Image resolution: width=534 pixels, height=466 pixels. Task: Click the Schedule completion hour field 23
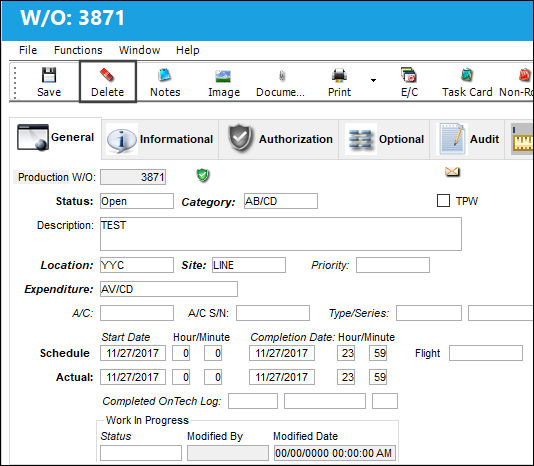tap(346, 353)
